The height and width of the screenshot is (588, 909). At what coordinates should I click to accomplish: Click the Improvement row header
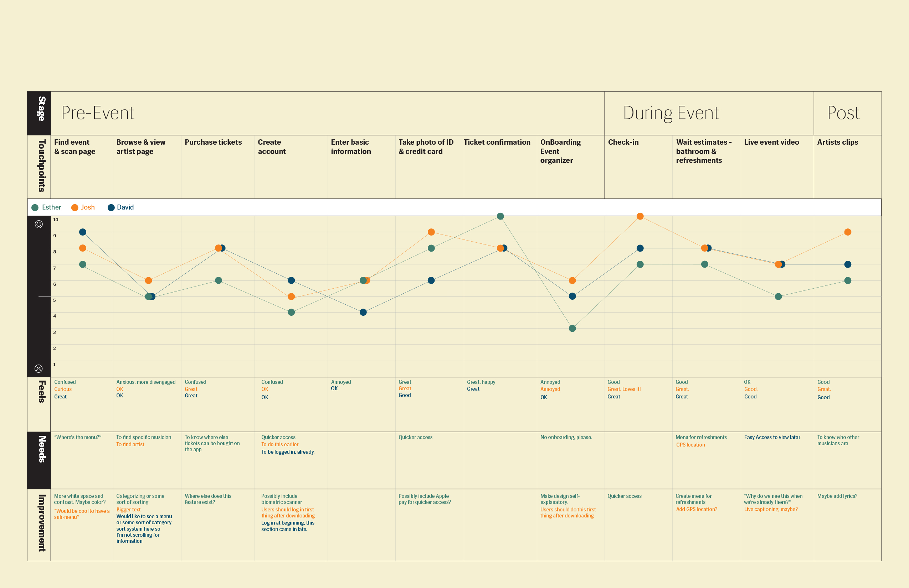pos(41,523)
